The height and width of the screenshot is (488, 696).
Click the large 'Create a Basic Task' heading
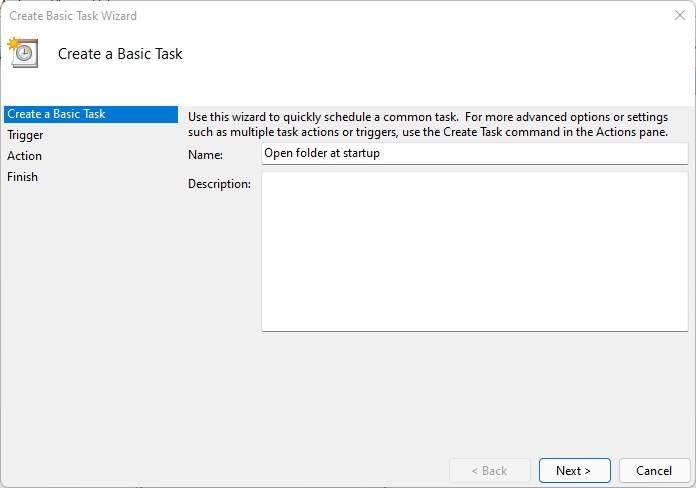pyautogui.click(x=120, y=54)
